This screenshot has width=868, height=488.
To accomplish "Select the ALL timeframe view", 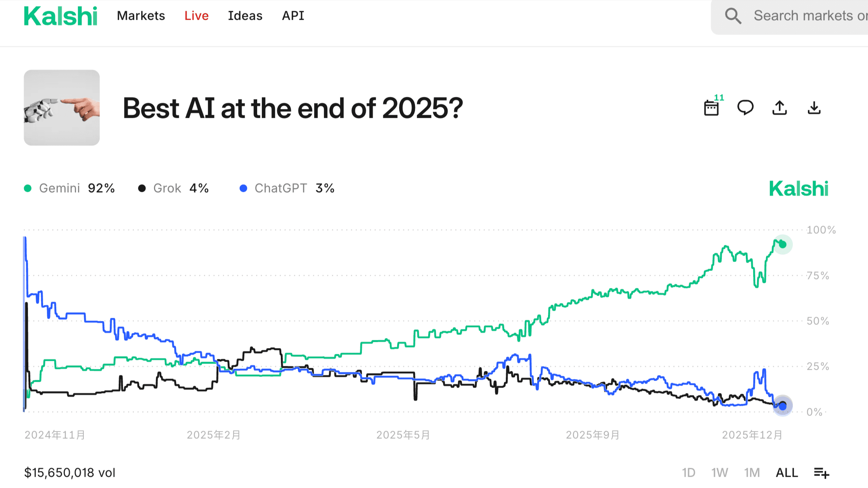I will [x=787, y=472].
